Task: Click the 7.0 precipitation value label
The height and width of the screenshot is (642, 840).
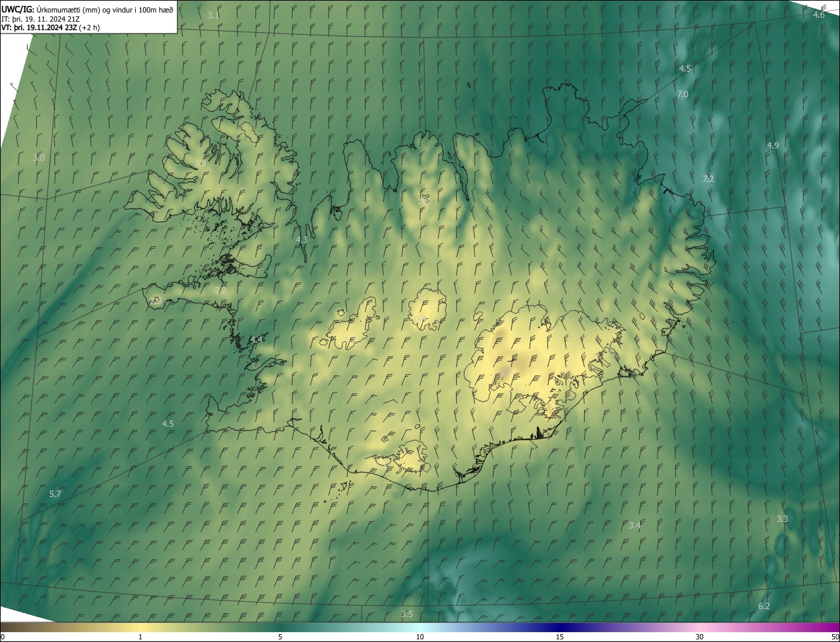Action: click(x=682, y=95)
